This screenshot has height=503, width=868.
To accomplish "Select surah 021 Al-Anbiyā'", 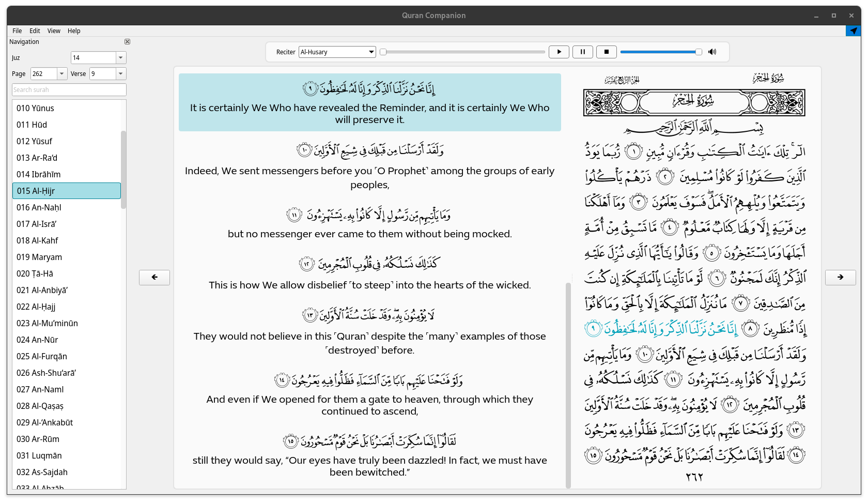I will (x=67, y=290).
